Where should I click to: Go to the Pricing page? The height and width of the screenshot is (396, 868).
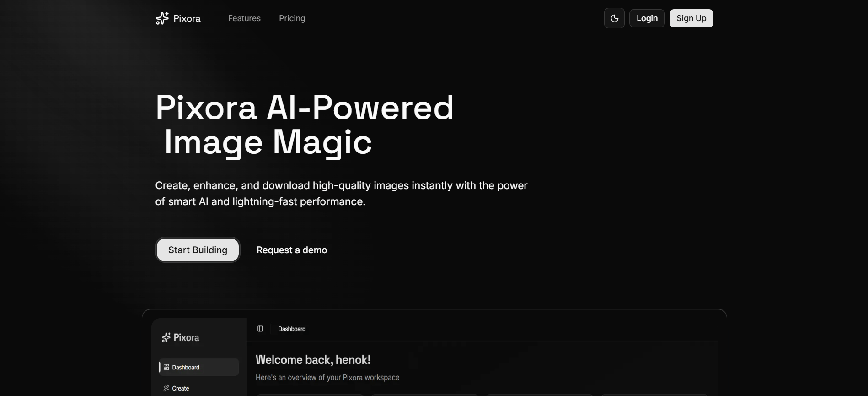click(x=292, y=18)
